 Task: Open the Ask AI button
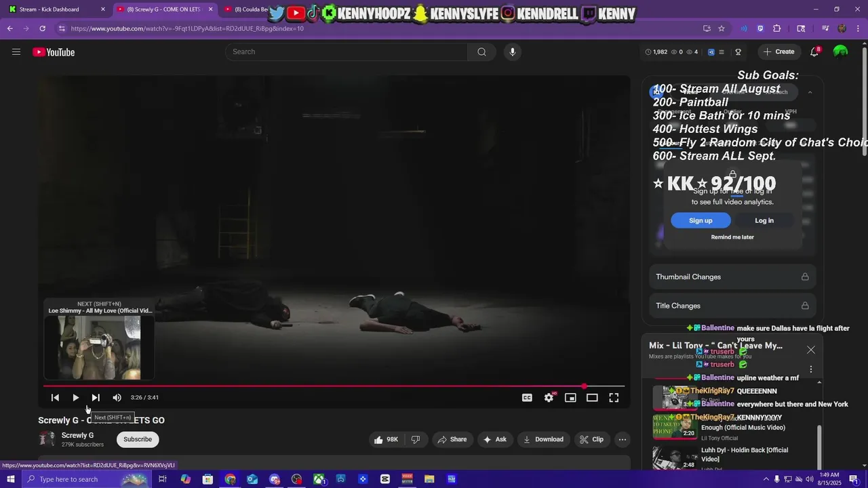tap(494, 439)
